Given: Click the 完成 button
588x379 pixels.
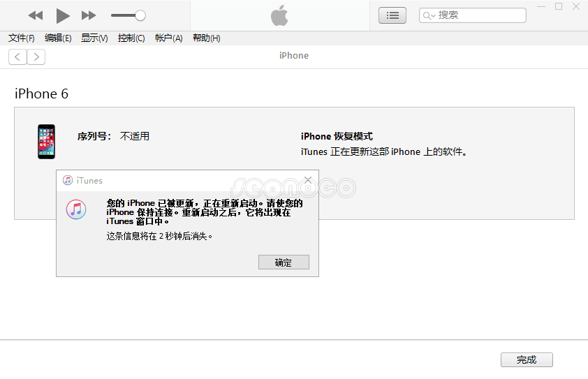Looking at the screenshot, I should pyautogui.click(x=527, y=360).
